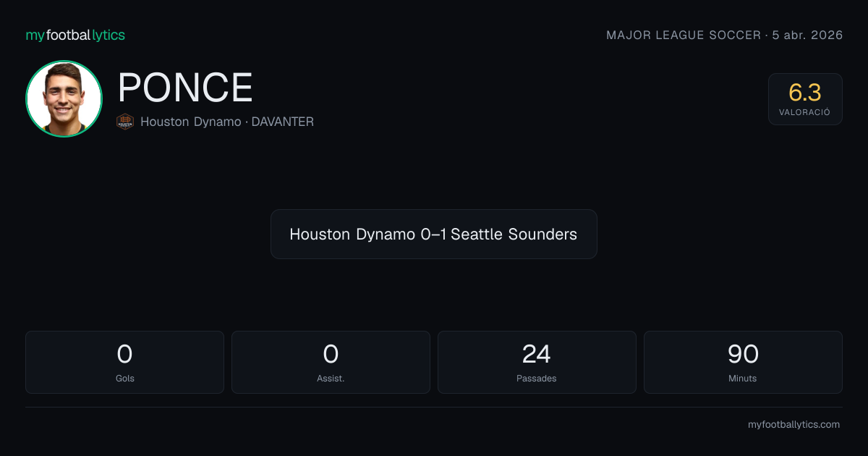Select the Minuts stat card

click(x=743, y=362)
